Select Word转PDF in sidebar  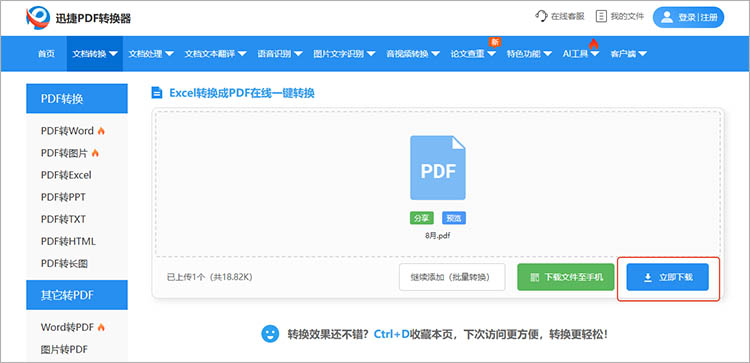coord(67,327)
